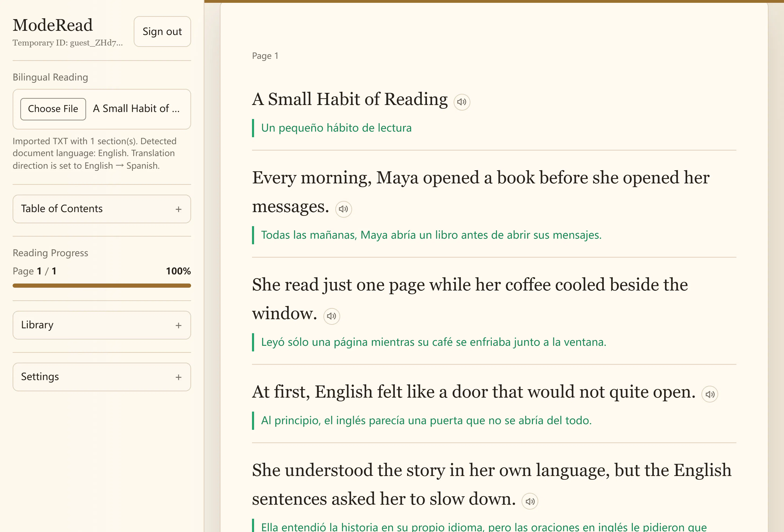Click translation 'Un pequeño hábito de lectura'

coord(336,128)
